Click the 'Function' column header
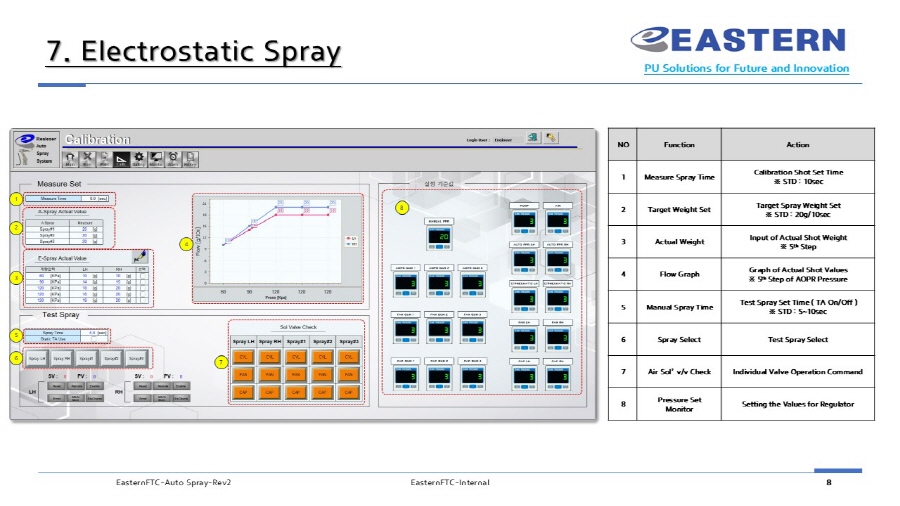This screenshot has height=506, width=900. pos(679,145)
